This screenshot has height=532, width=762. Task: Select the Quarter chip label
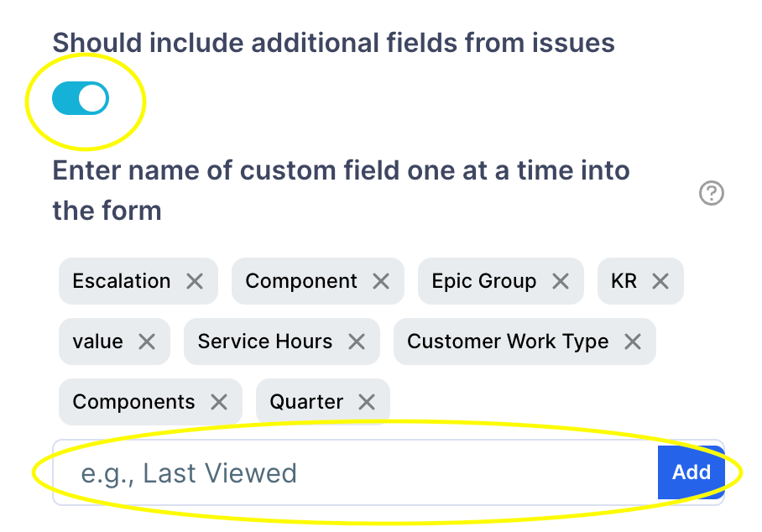(x=306, y=402)
